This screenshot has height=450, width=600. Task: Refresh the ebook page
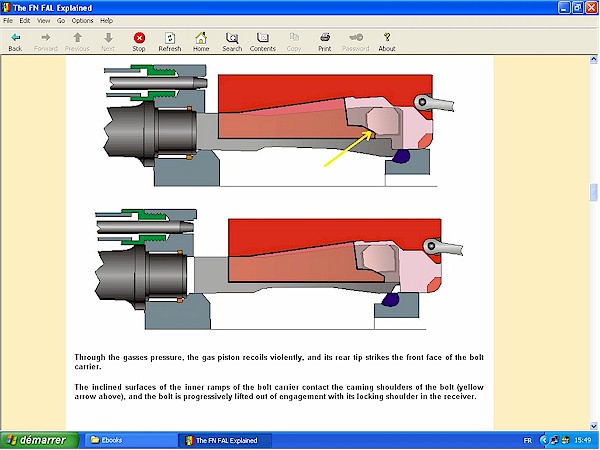(x=170, y=41)
